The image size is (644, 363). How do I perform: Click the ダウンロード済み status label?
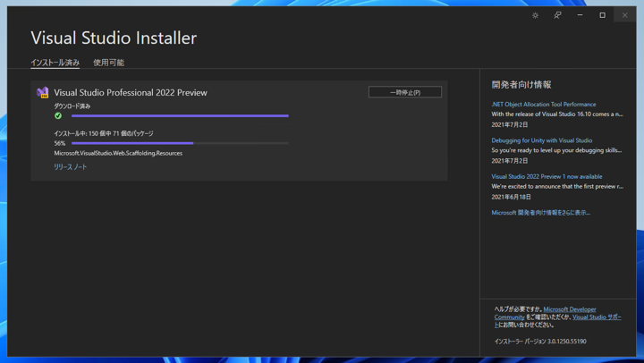(72, 106)
